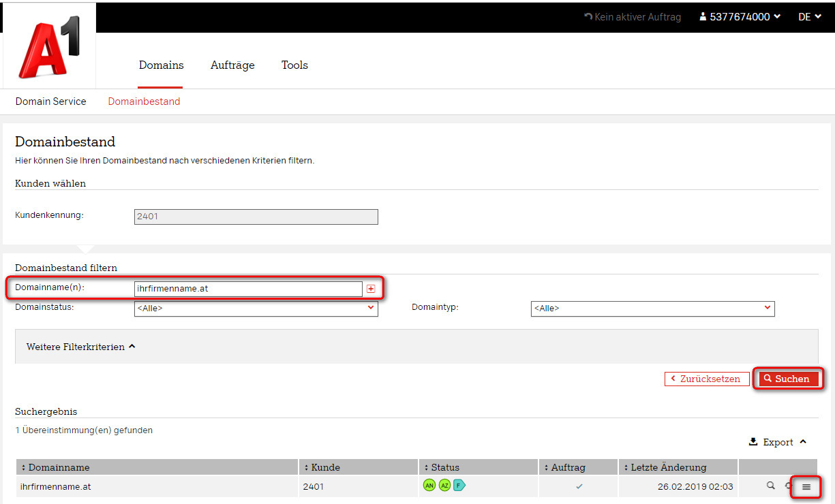Go to the Domain Service subpage
835x504 pixels.
coord(51,101)
